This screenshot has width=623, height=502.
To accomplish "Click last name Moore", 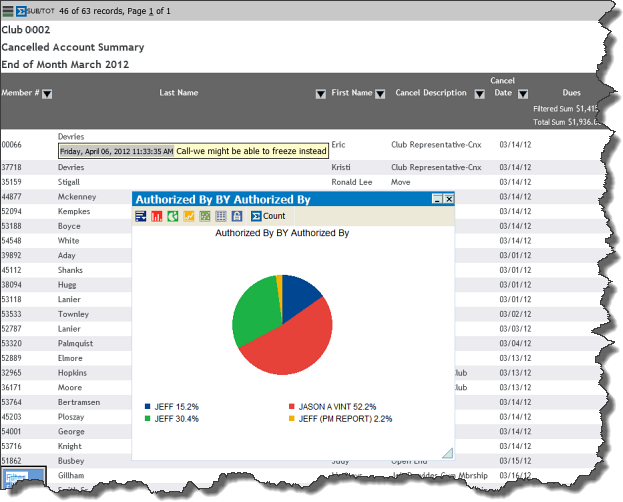I will pyautogui.click(x=70, y=388).
